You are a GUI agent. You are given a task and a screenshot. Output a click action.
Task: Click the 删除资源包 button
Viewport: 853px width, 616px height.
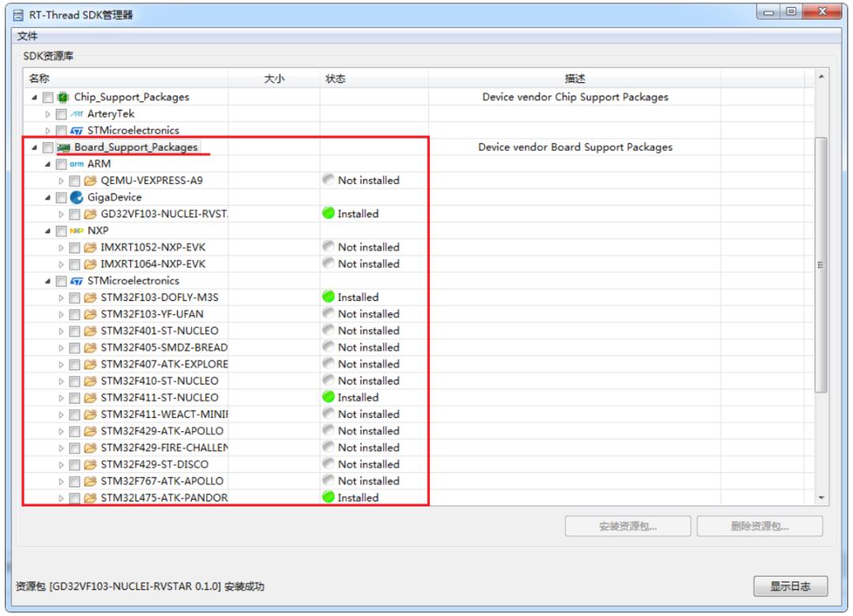coord(760,526)
